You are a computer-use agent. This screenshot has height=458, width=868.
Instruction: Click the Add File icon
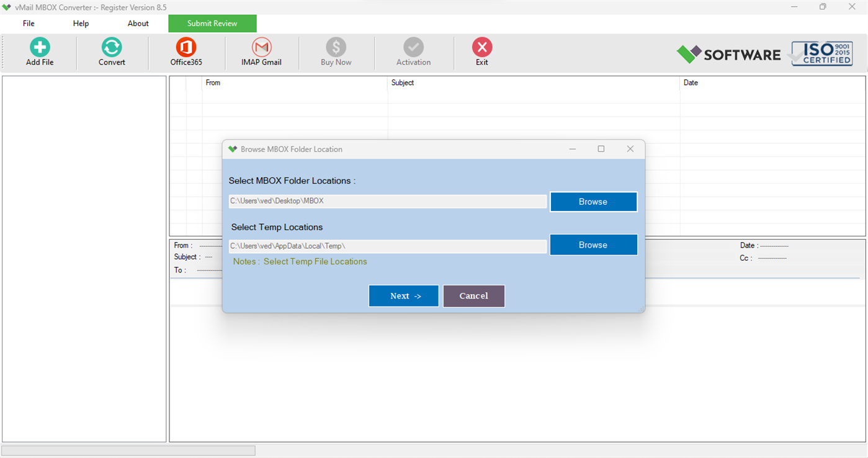pos(39,51)
